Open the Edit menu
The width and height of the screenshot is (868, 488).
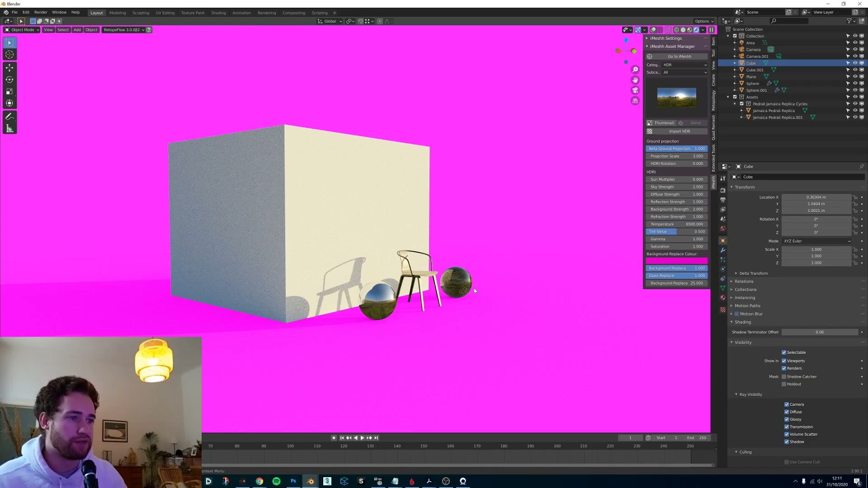(x=26, y=13)
